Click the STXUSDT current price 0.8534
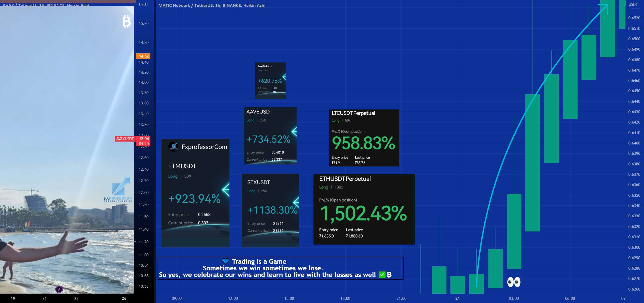This screenshot has width=644, height=303. 278,230
